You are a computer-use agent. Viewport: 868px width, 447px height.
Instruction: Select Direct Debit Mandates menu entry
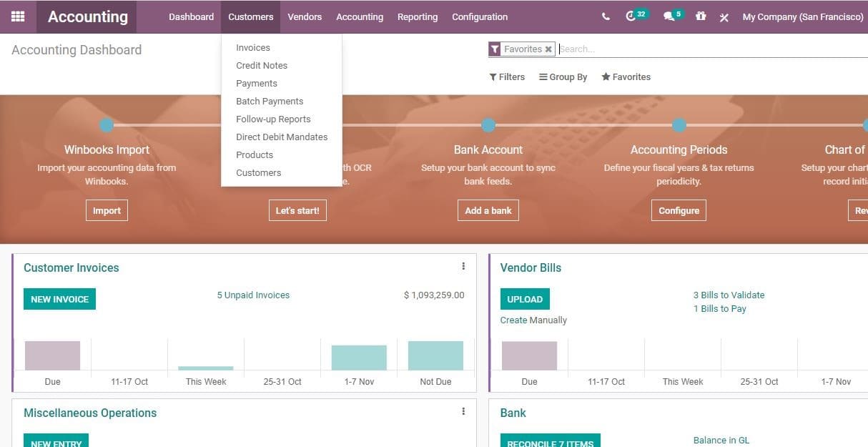pyautogui.click(x=282, y=137)
